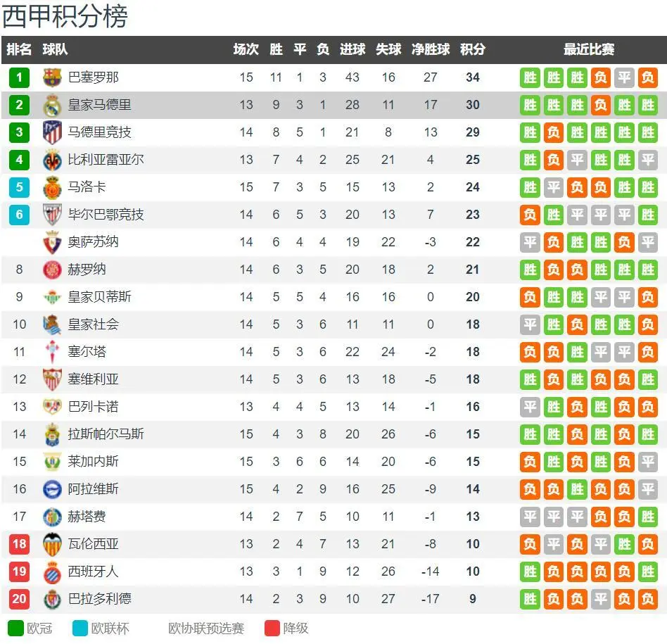Screen dimensions: 667x644
Task: Open the Atletico Madrid crest icon
Action: point(52,132)
